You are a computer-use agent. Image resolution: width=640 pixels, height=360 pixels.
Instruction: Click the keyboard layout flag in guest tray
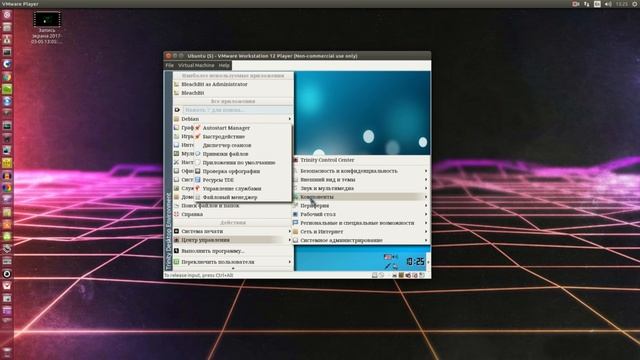coord(388,257)
